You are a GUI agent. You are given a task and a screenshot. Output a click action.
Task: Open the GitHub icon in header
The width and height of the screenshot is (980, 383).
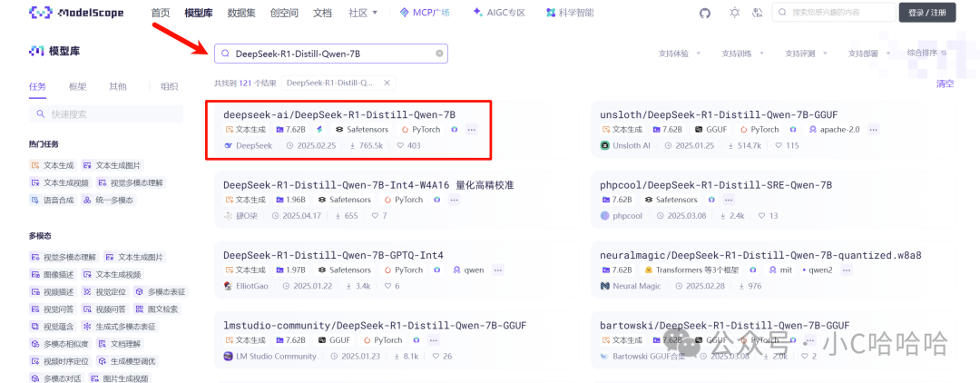(x=705, y=13)
